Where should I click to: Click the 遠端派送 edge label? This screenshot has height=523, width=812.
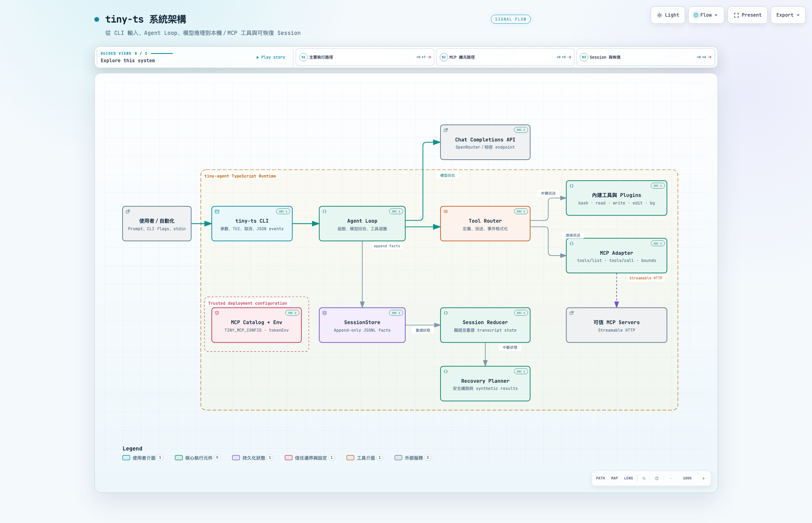pyautogui.click(x=573, y=235)
